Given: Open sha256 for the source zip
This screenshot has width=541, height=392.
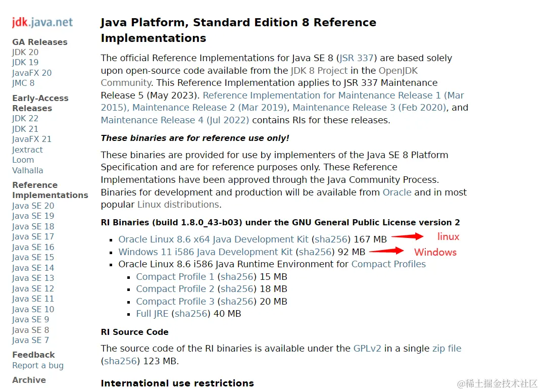Looking at the screenshot, I should pyautogui.click(x=120, y=361).
